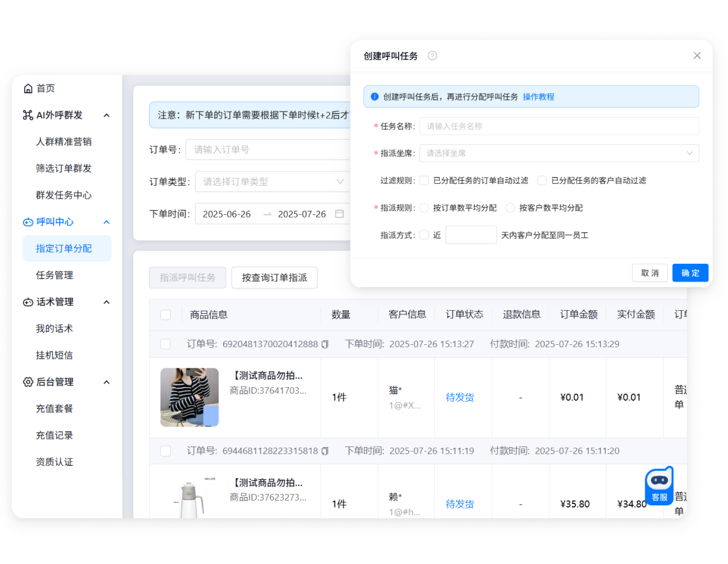The height and width of the screenshot is (564, 728).
Task: Click the help icon beside 创建呼叫任务
Action: (433, 55)
